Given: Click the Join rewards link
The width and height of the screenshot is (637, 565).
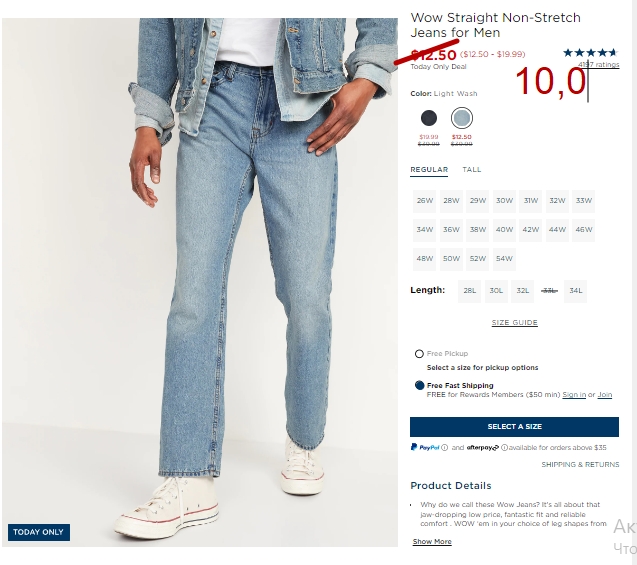Looking at the screenshot, I should (x=604, y=395).
